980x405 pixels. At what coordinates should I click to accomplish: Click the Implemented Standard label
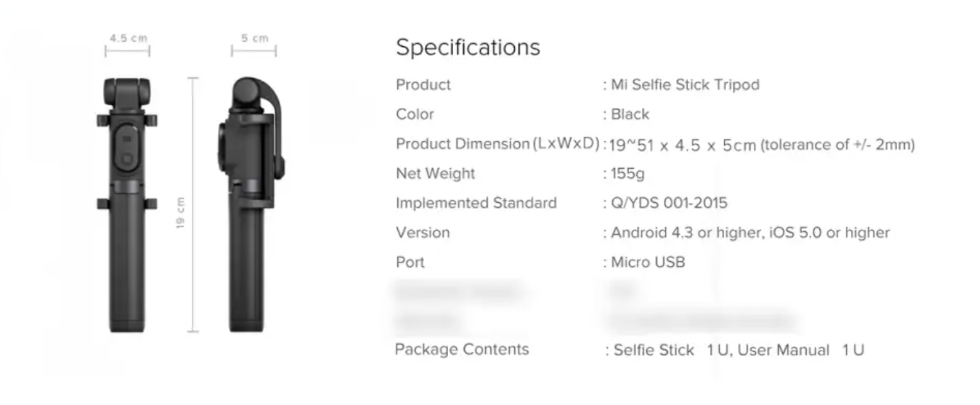476,203
